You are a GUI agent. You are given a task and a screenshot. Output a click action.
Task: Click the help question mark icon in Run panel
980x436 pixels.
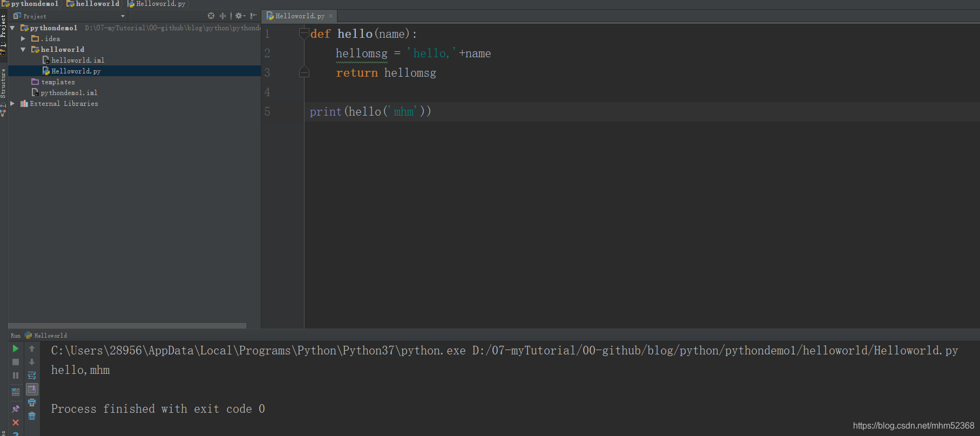16,434
